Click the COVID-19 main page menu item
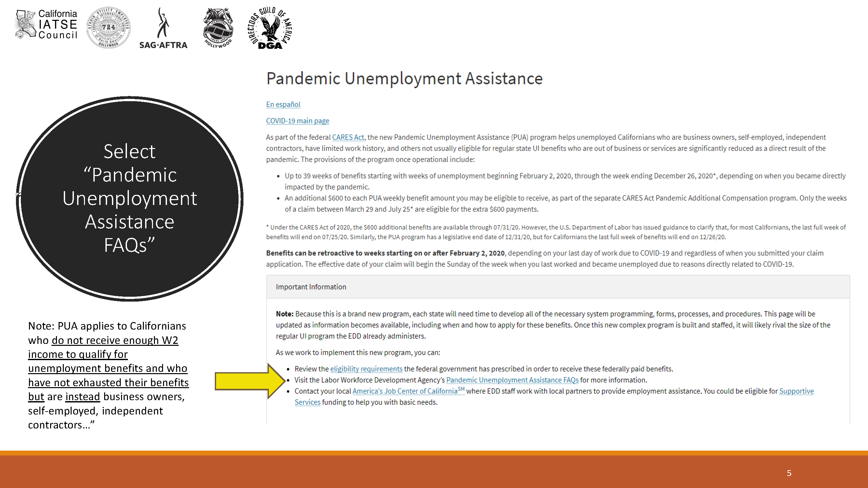 click(x=297, y=121)
